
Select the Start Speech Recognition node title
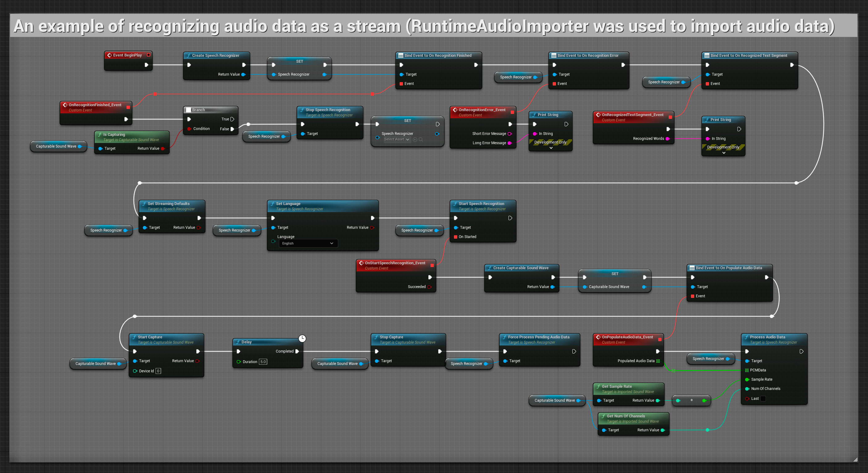point(481,204)
